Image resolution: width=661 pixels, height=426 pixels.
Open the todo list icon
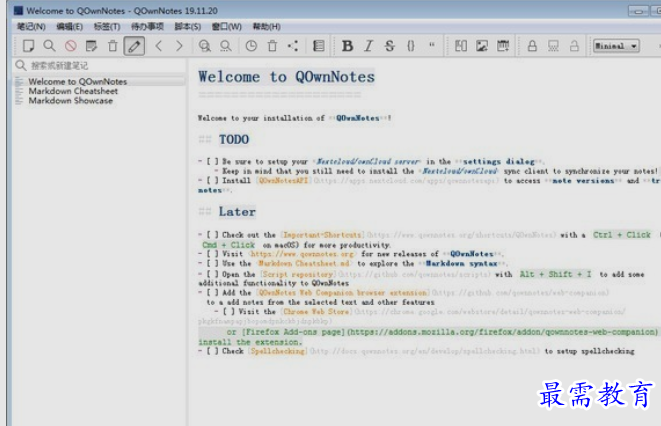[319, 46]
